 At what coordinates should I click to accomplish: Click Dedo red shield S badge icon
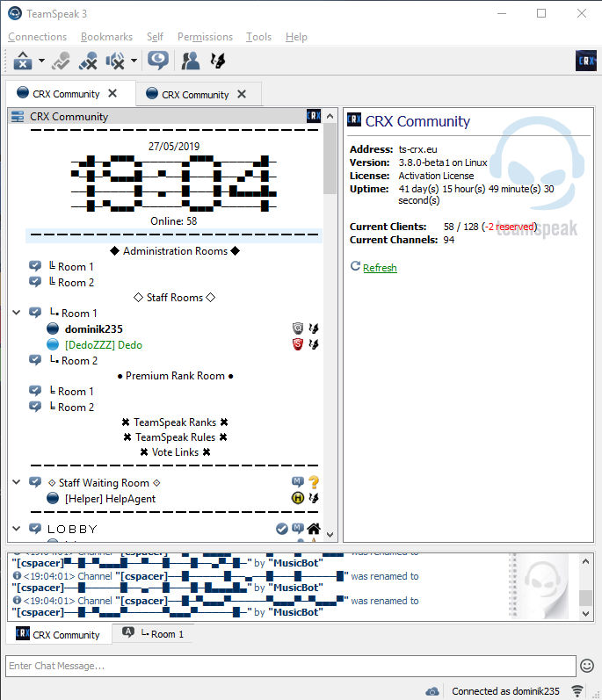[x=298, y=344]
